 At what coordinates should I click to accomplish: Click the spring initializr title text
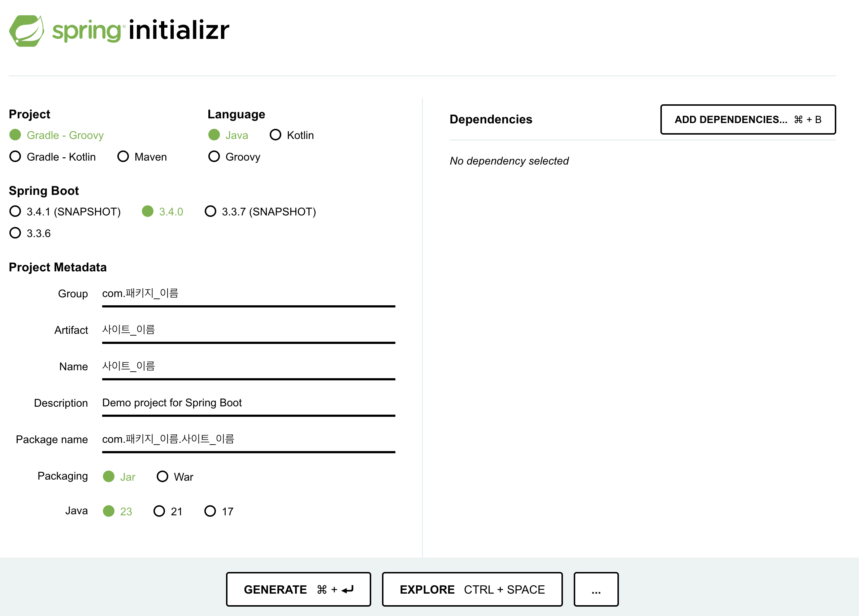click(141, 31)
